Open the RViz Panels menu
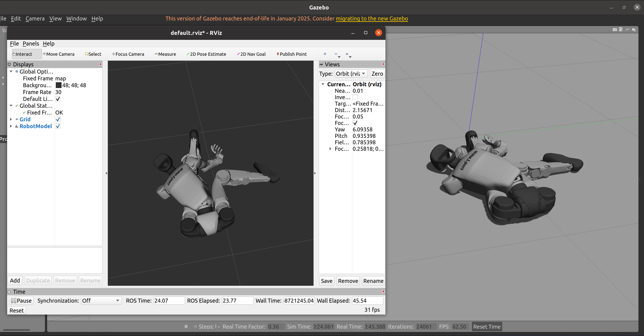This screenshot has width=644, height=336. [31, 43]
